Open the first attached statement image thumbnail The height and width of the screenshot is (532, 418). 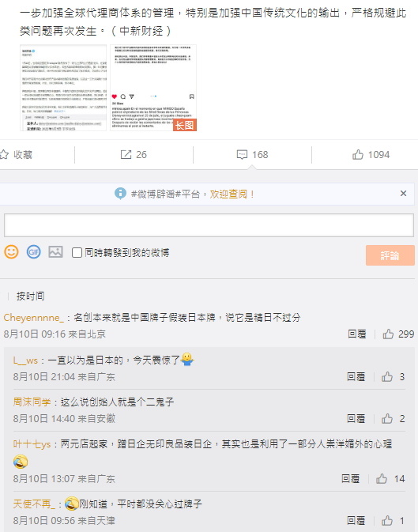click(x=63, y=88)
